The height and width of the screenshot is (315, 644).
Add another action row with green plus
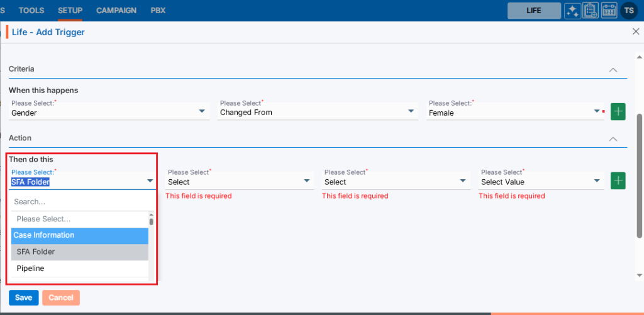click(619, 181)
